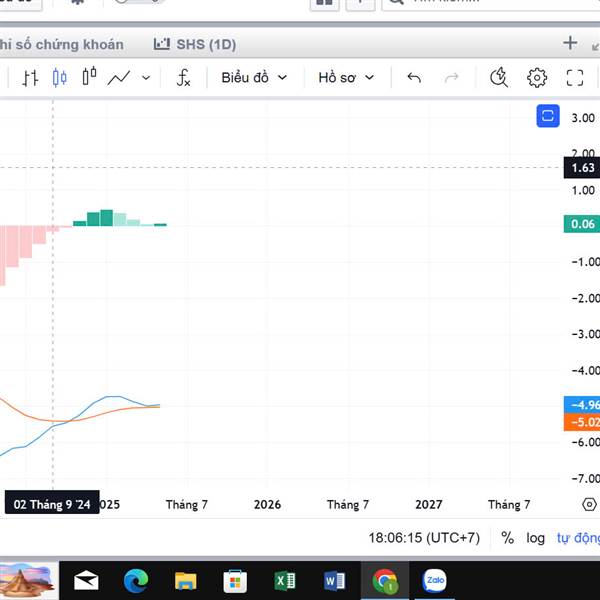Open the quick search lightning icon
Image resolution: width=600 pixels, height=600 pixels.
pyautogui.click(x=499, y=77)
